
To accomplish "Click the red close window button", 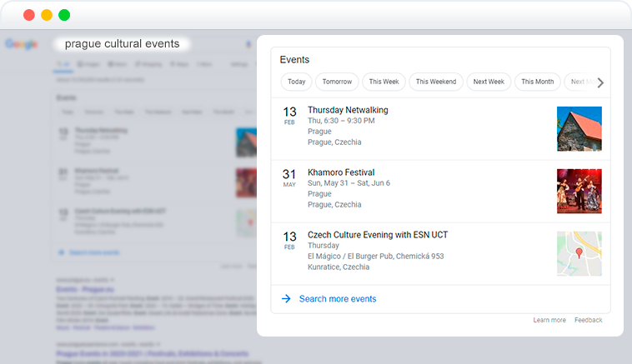I will [29, 15].
